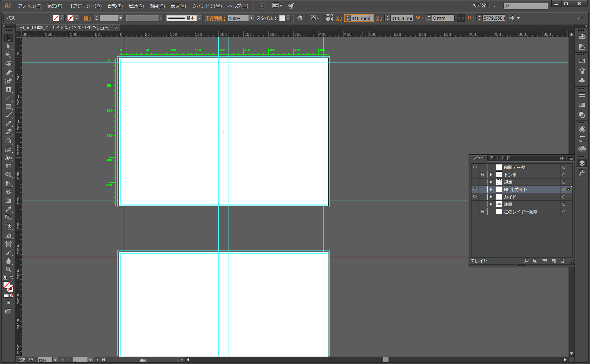The height and width of the screenshot is (364, 590).
Task: Expand the 規定 layer
Action: coord(491,182)
